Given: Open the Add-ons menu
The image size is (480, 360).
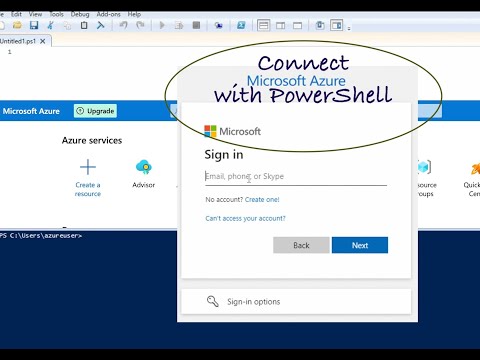Looking at the screenshot, I should point(108,14).
